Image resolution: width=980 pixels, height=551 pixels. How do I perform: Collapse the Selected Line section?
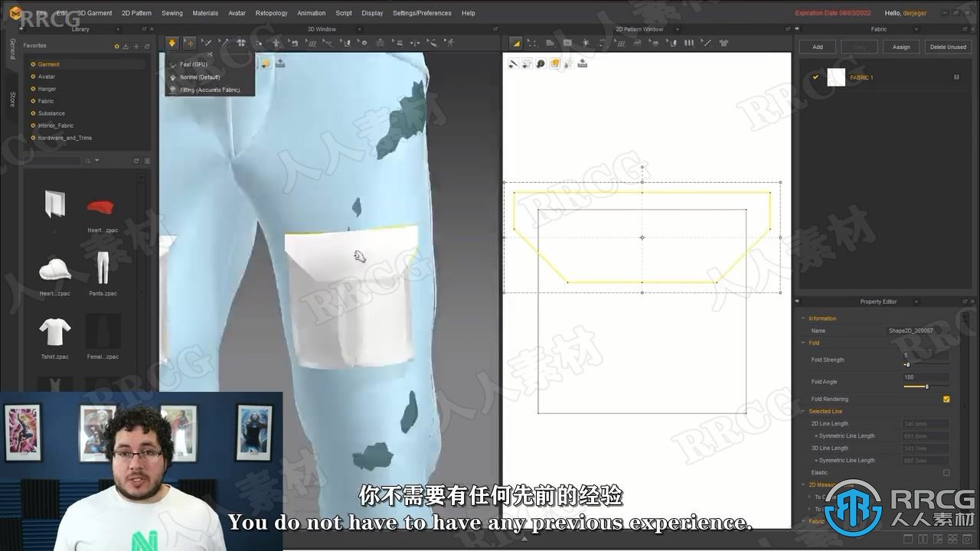coord(803,411)
